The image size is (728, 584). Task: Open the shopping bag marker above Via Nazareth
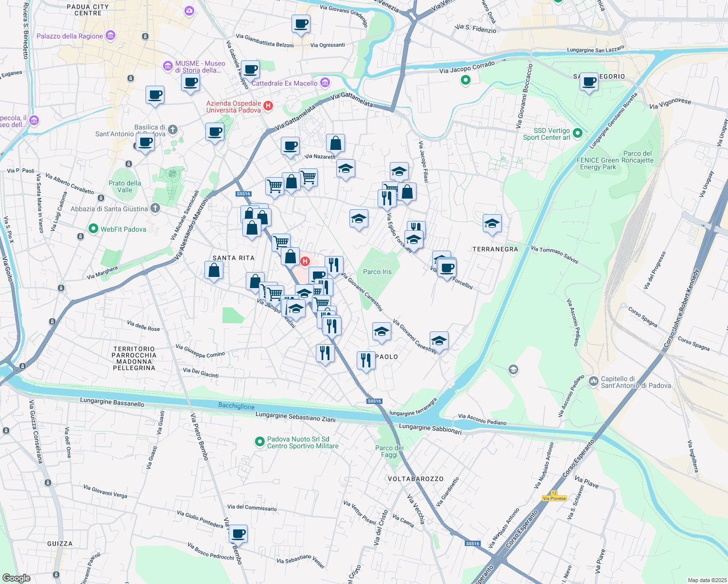pyautogui.click(x=335, y=144)
